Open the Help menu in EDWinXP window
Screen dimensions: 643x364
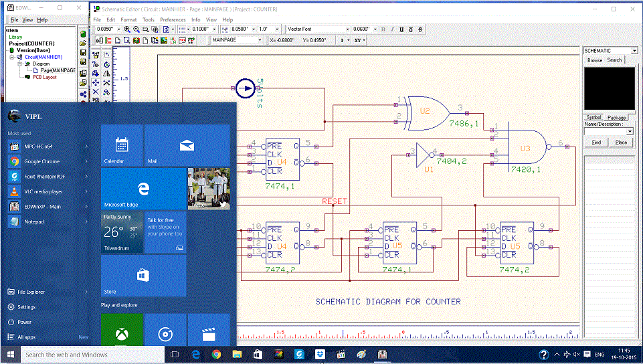coord(42,19)
